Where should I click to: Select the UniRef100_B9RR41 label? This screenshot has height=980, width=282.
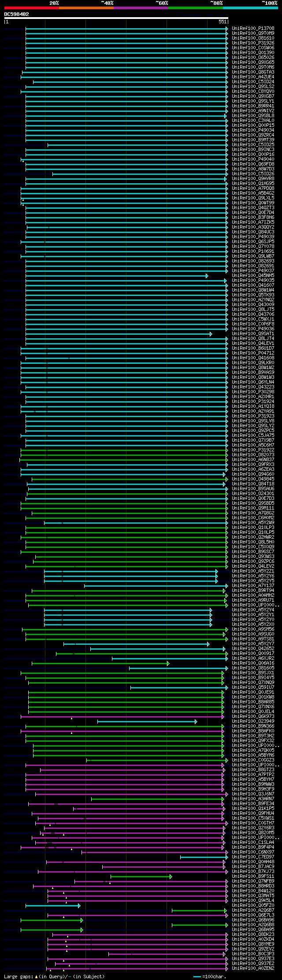pos(253,106)
